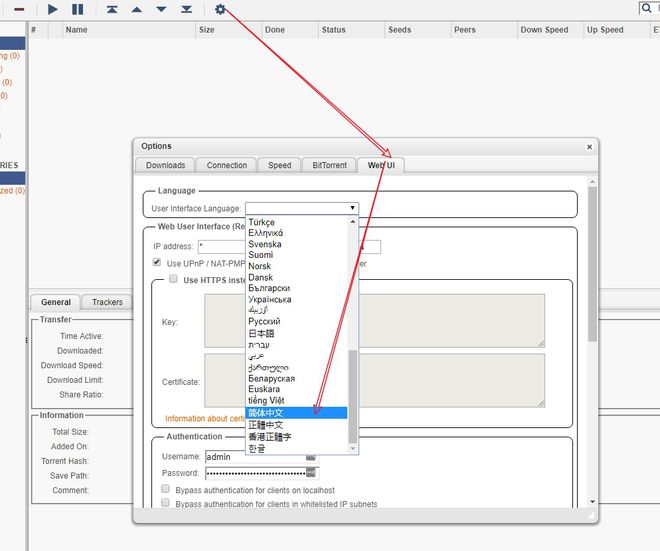
Task: Choose Русский from the language list
Action: [x=264, y=321]
